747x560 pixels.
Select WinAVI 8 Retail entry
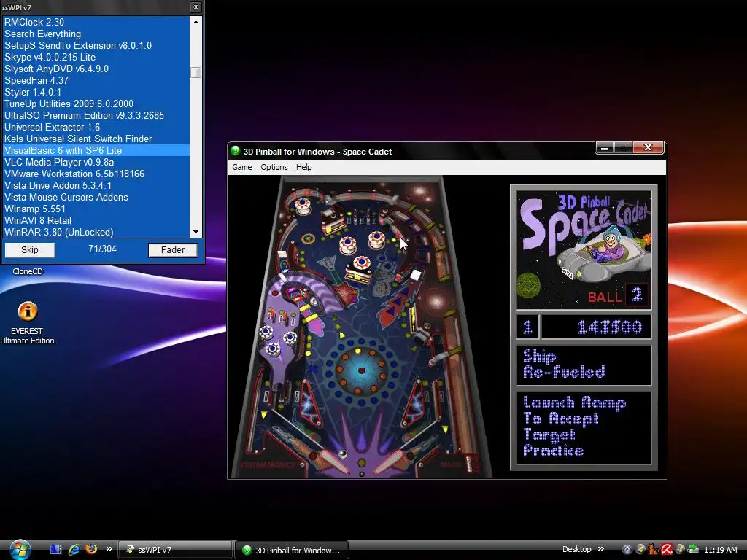97,220
